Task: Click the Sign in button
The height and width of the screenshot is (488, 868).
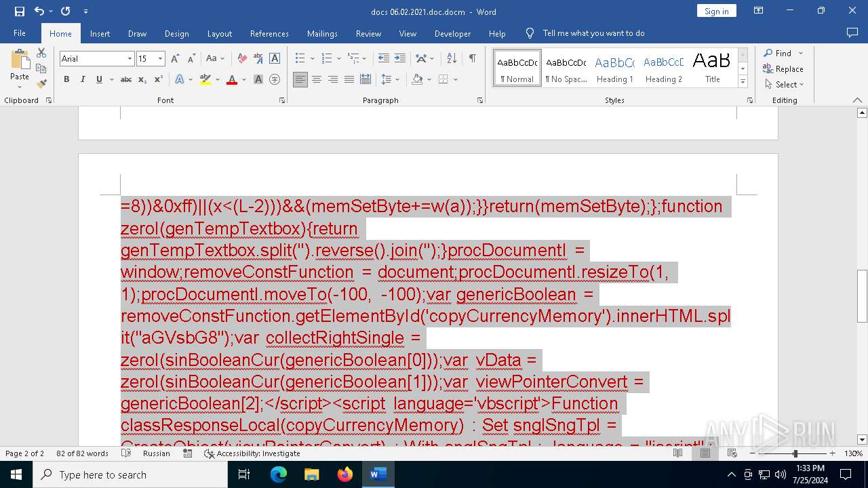Action: coord(716,11)
